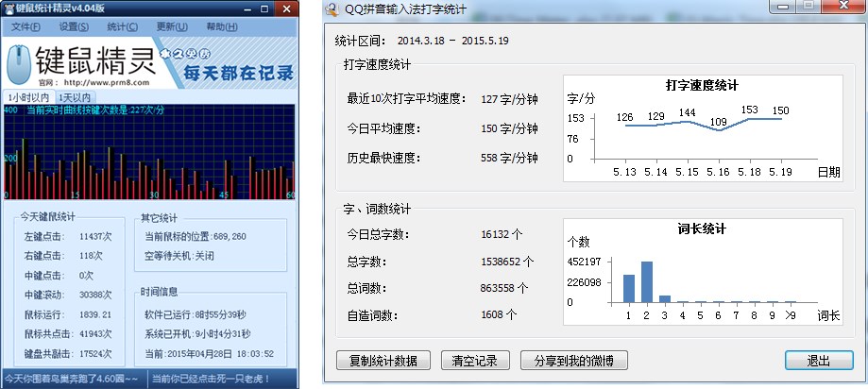The width and height of the screenshot is (868, 389).
Task: Click 当前鼠标的位置:689,260 text
Action: tap(195, 236)
